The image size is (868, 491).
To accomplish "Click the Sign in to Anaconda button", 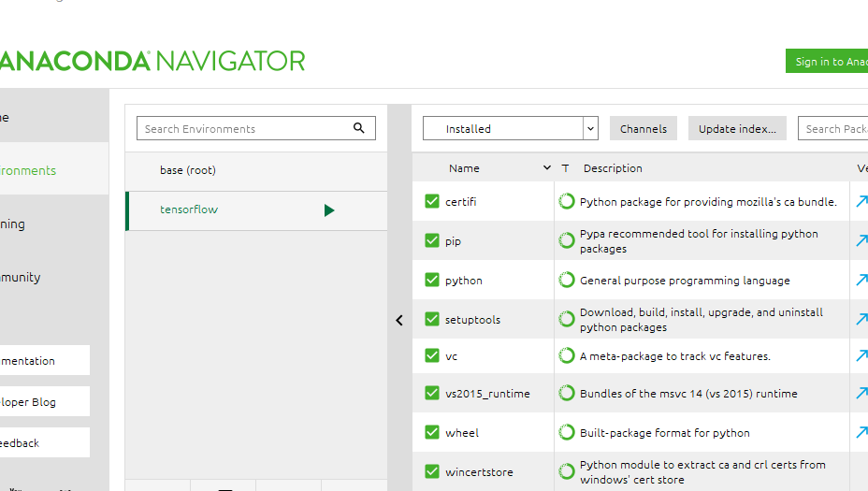I will (x=827, y=62).
